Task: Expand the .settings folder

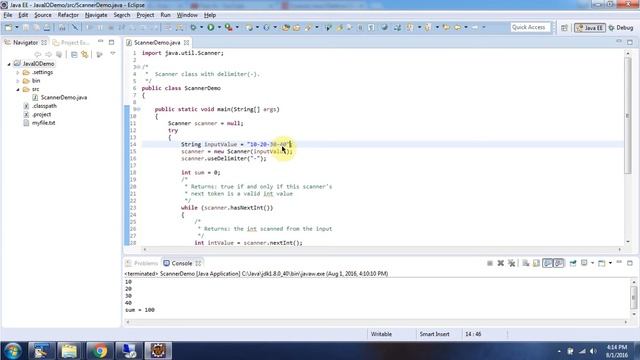Action: point(18,73)
